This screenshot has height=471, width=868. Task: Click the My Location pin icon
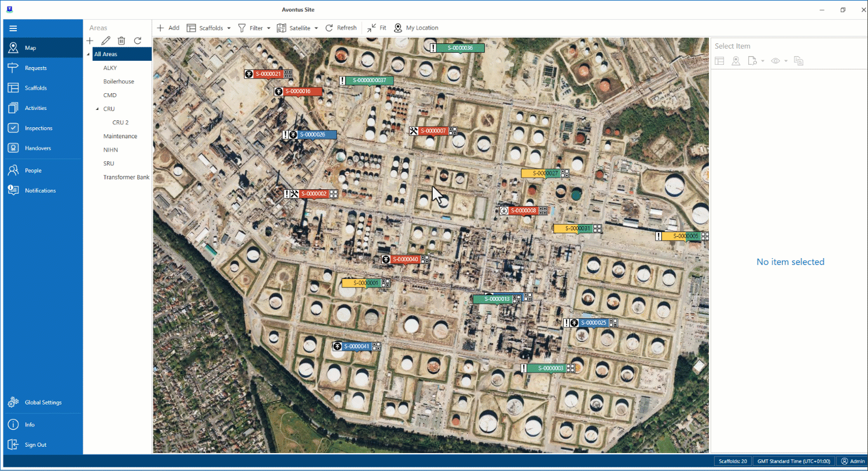[x=398, y=28]
